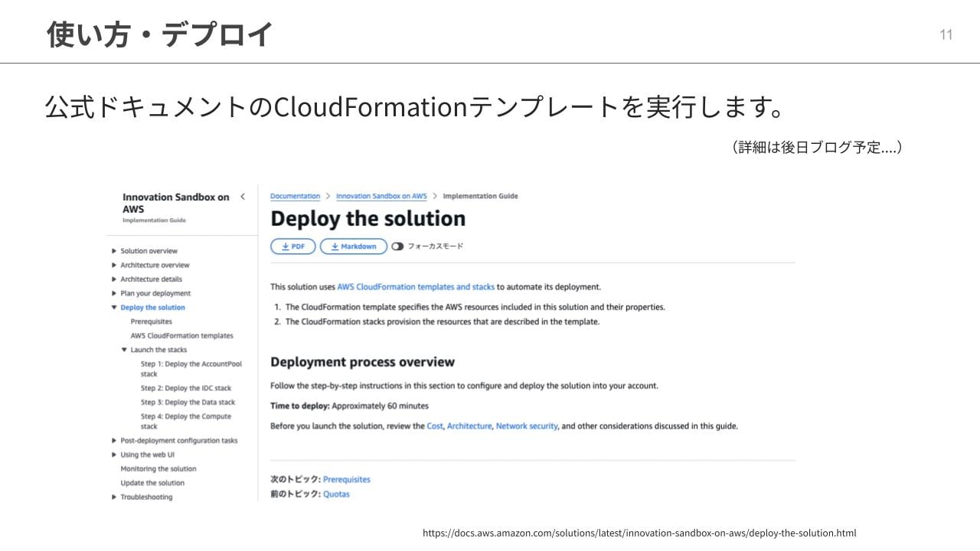Click the docs.aws.amazon.com URL at slide bottom

639,533
